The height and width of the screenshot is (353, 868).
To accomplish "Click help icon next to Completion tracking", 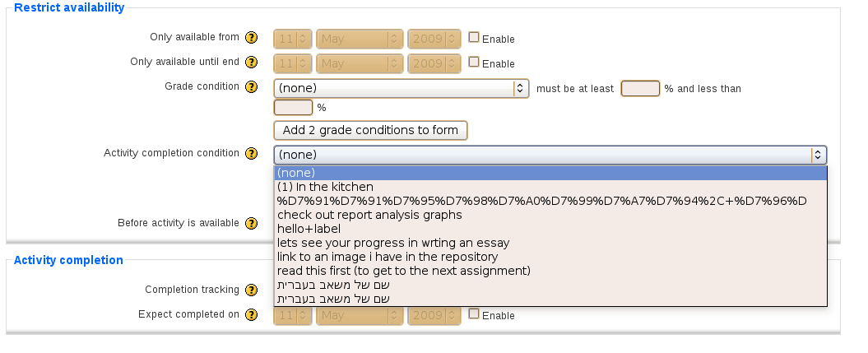I will click(251, 290).
